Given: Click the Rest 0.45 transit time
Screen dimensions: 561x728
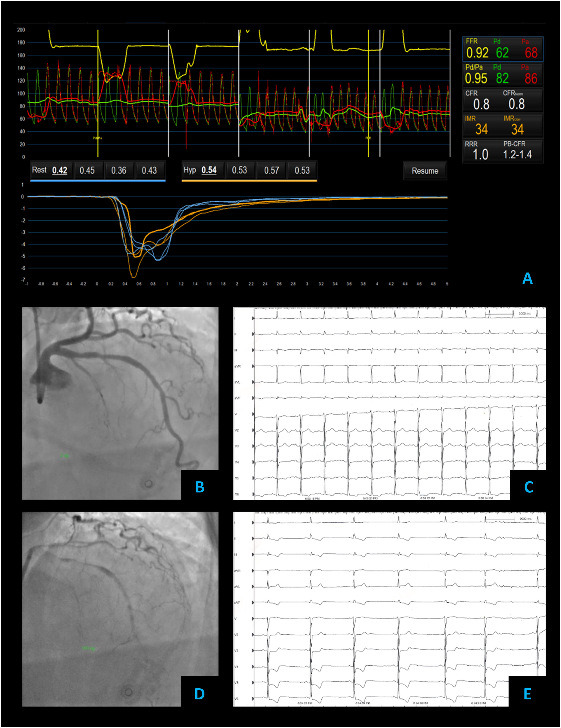Looking at the screenshot, I should point(87,170).
